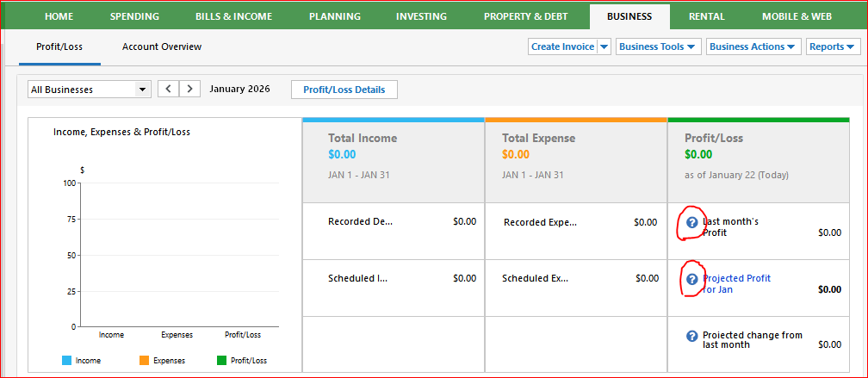Expand the Reports dropdown
This screenshot has height=378, width=868.
[x=833, y=46]
